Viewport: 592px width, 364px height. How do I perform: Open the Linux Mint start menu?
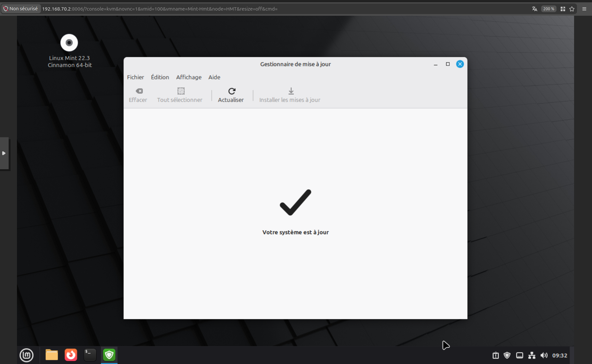pos(27,355)
